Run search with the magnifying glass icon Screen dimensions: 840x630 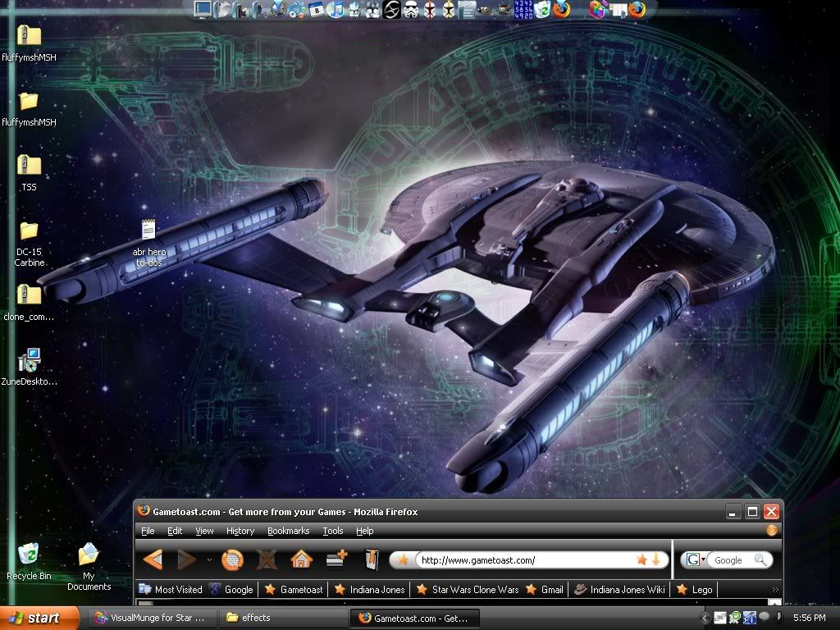coord(760,559)
